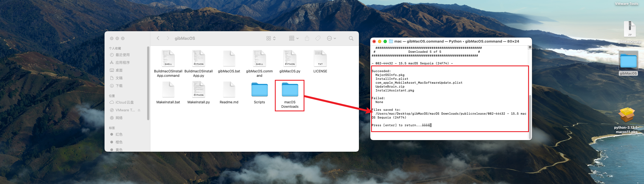Image resolution: width=644 pixels, height=184 pixels.
Task: Select the LICENSE text file
Action: tap(320, 59)
